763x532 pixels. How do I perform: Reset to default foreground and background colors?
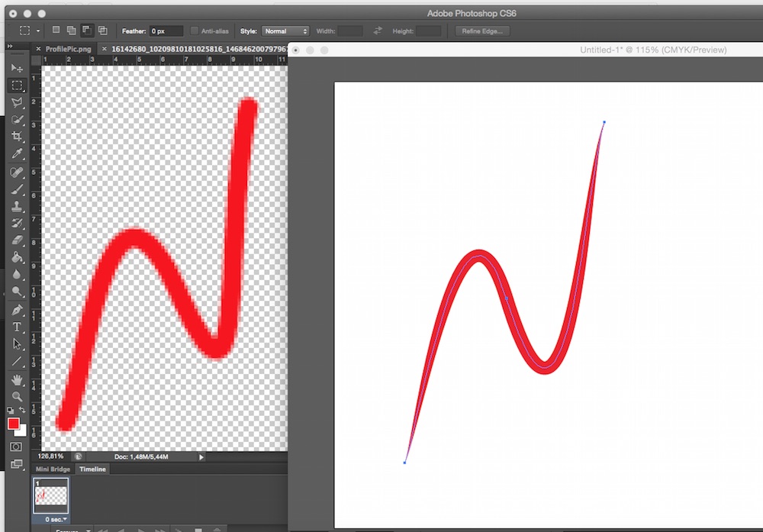coord(11,411)
